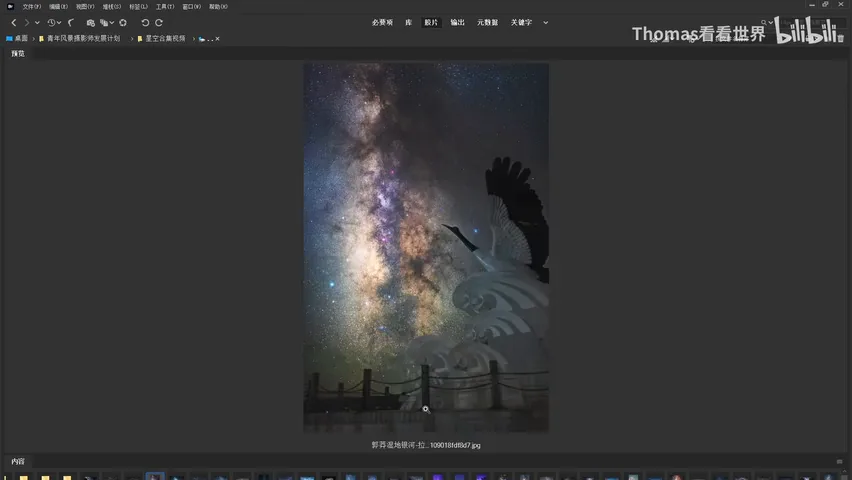Open the recent files clock menu

[54, 23]
